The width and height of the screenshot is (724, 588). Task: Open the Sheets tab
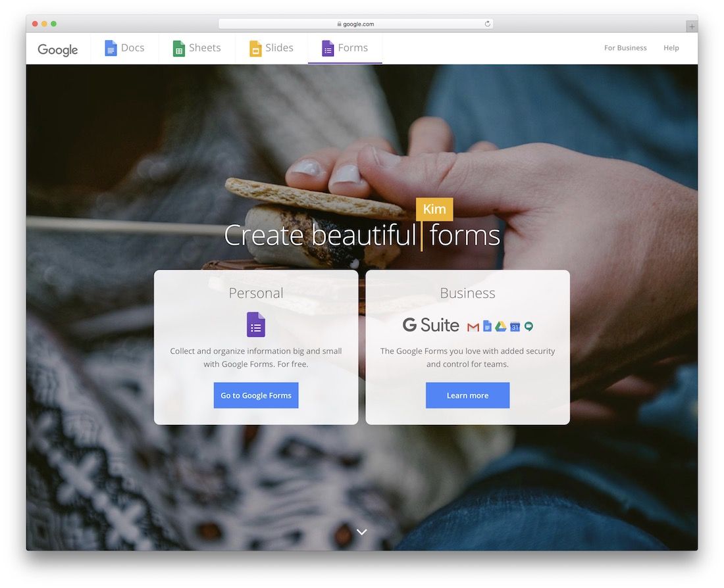click(x=197, y=48)
